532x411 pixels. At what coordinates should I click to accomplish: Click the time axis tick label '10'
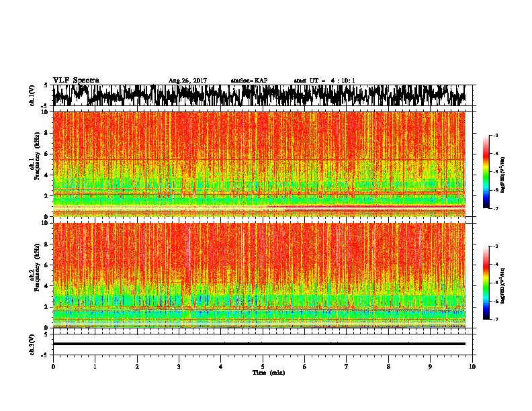[x=472, y=367]
